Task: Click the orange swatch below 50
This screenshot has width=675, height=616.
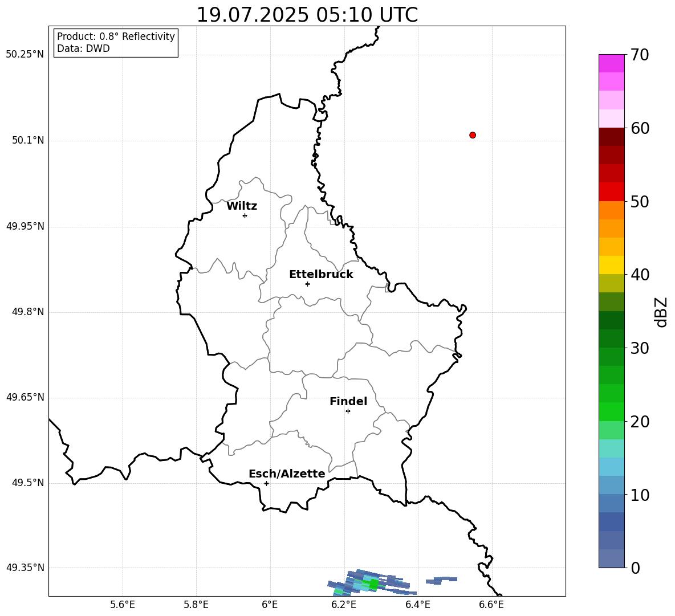Action: coord(611,210)
